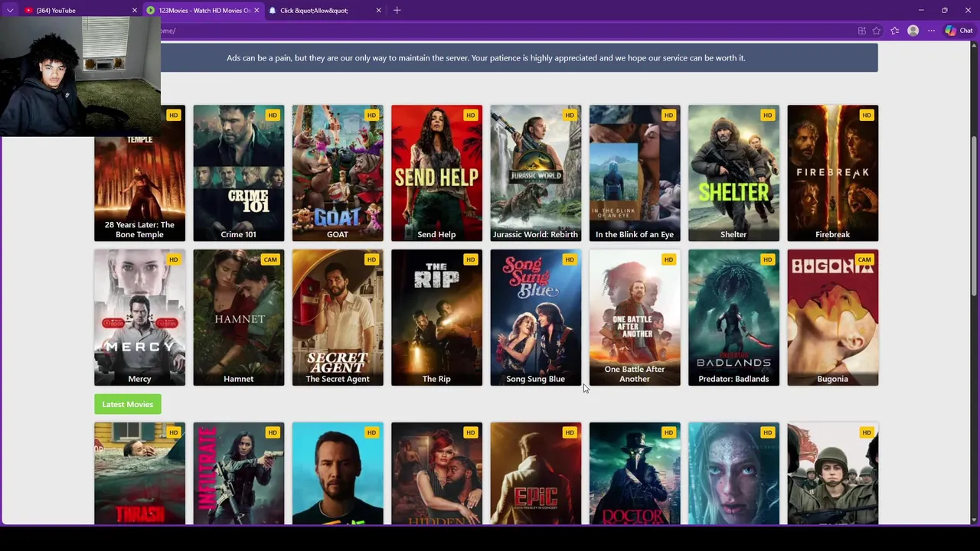The image size is (980, 551).
Task: Open 28 Years Later: The Bone Temple
Action: (x=139, y=173)
